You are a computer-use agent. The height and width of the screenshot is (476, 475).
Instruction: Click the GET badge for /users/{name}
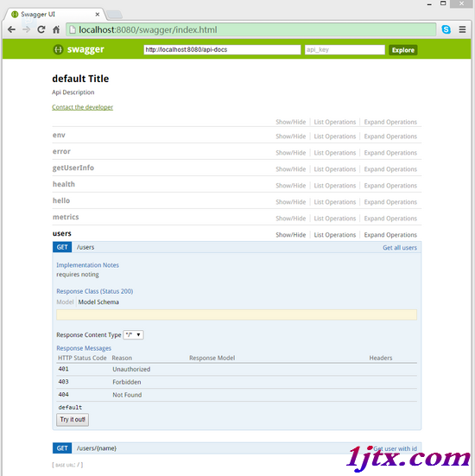tap(62, 448)
